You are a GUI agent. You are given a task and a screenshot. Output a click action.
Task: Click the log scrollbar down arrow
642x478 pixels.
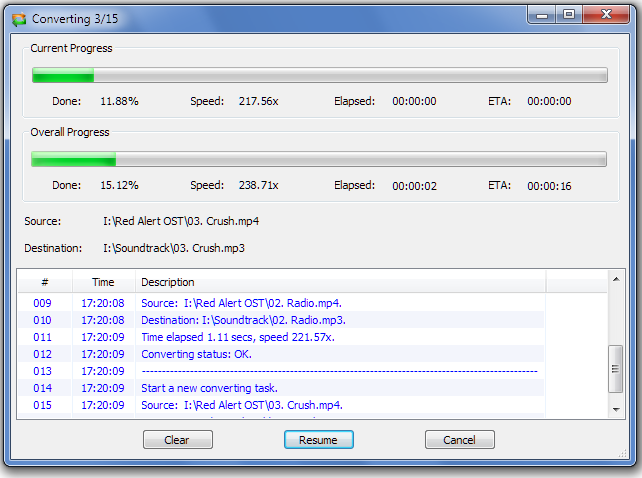point(616,409)
